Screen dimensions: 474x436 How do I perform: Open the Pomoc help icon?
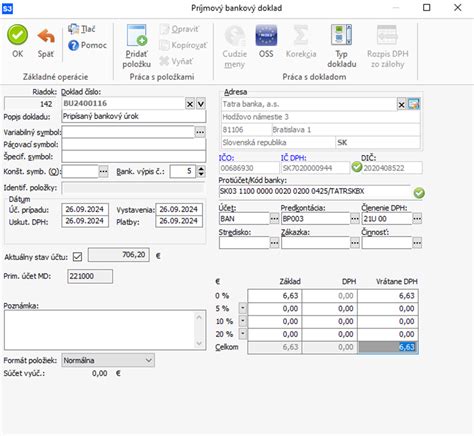[73, 45]
